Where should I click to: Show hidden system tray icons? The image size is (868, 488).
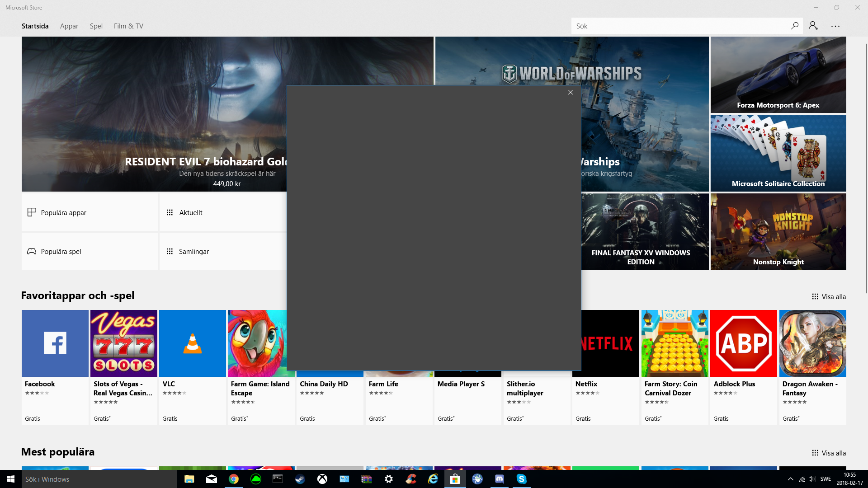point(790,479)
